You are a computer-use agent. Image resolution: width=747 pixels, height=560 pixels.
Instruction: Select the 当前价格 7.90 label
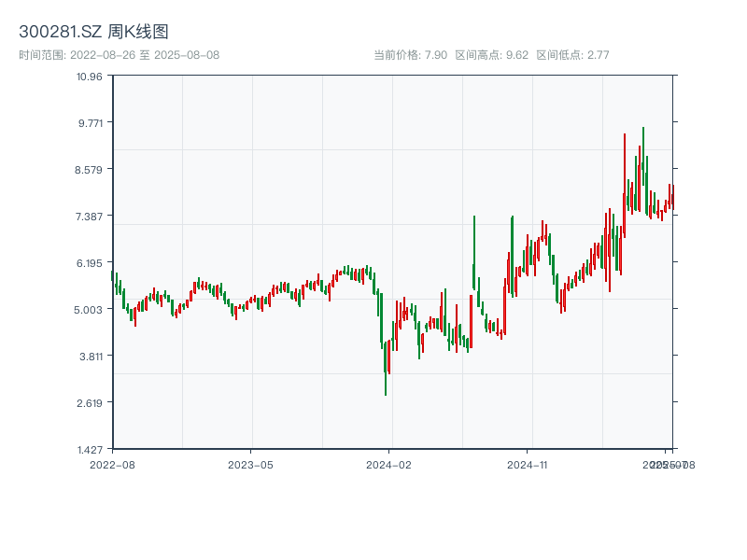410,55
